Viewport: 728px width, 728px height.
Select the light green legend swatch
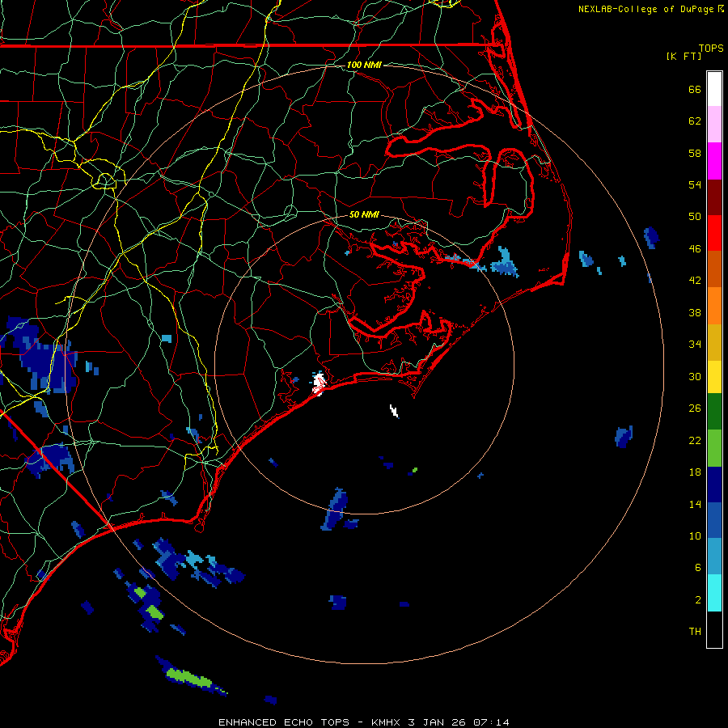pyautogui.click(x=714, y=448)
